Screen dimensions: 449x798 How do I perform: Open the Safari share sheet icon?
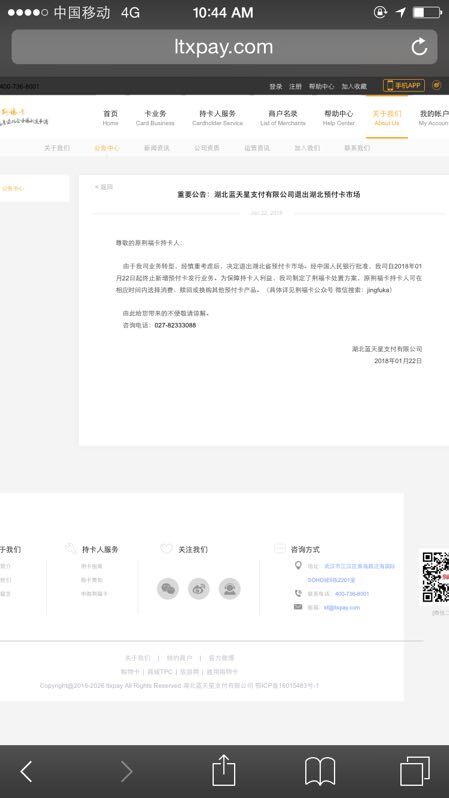pos(223,770)
